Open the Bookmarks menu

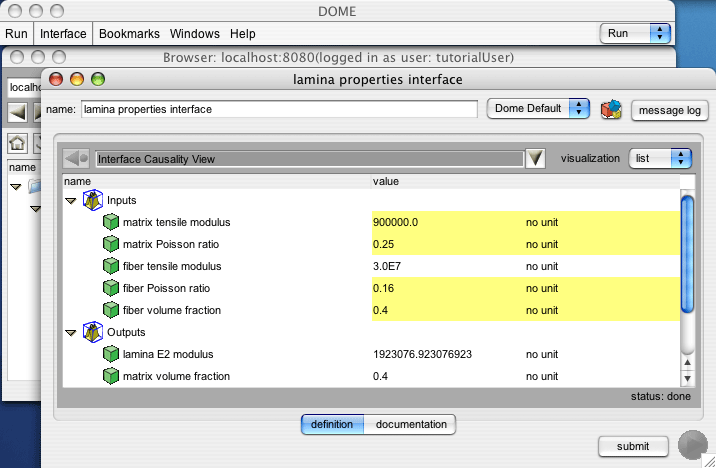[x=129, y=34]
